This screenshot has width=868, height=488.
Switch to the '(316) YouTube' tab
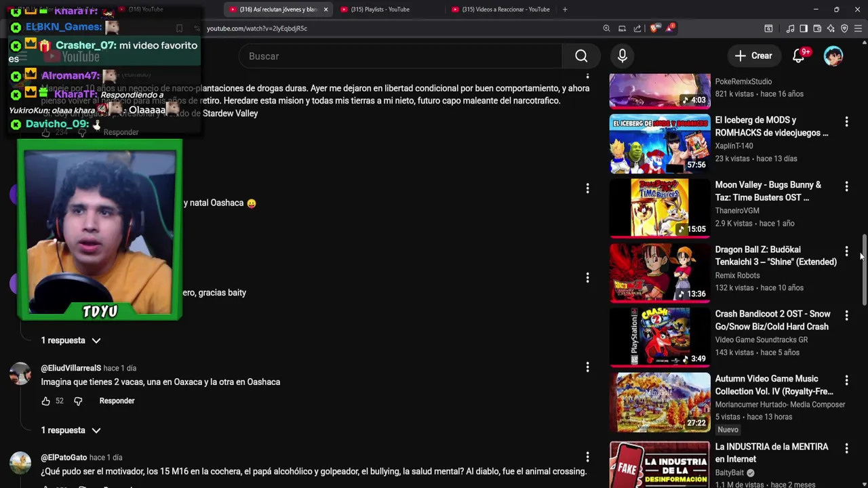(x=146, y=9)
